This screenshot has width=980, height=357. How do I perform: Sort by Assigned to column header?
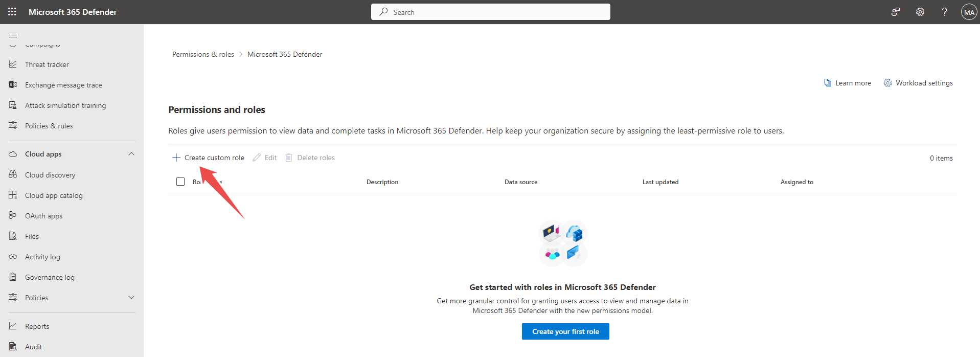point(797,182)
